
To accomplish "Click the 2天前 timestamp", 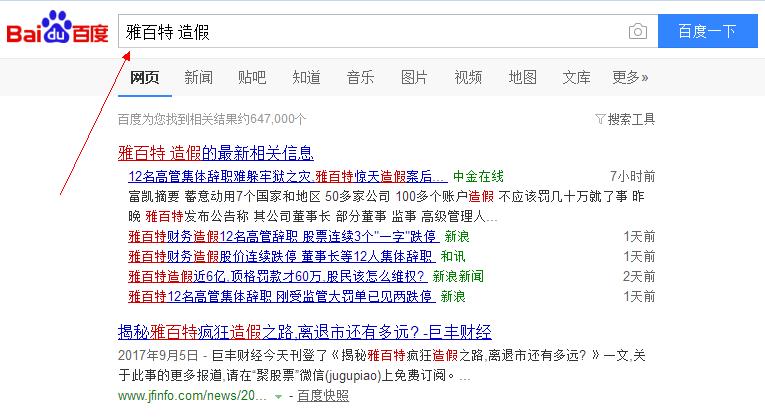I will [x=639, y=277].
